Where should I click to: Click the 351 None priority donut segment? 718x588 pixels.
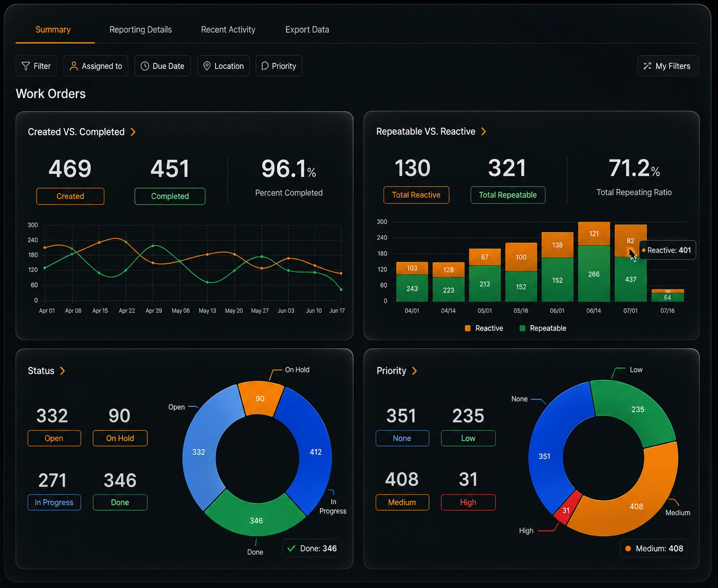click(544, 456)
